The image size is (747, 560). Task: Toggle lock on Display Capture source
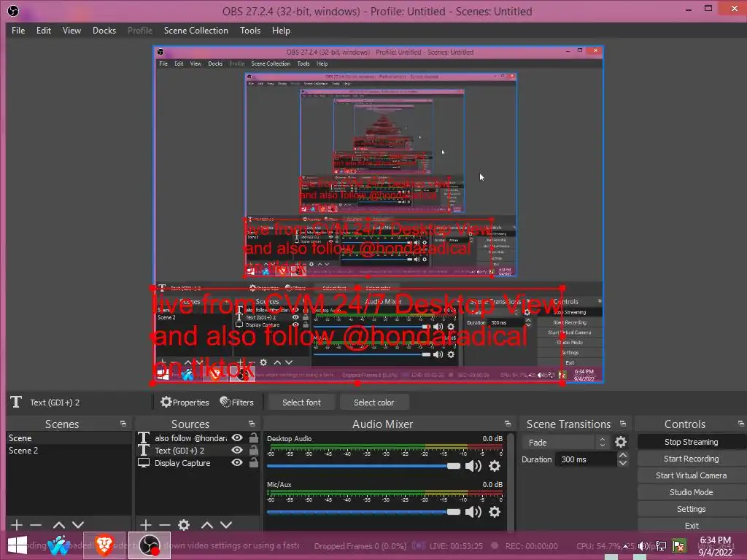tap(254, 462)
